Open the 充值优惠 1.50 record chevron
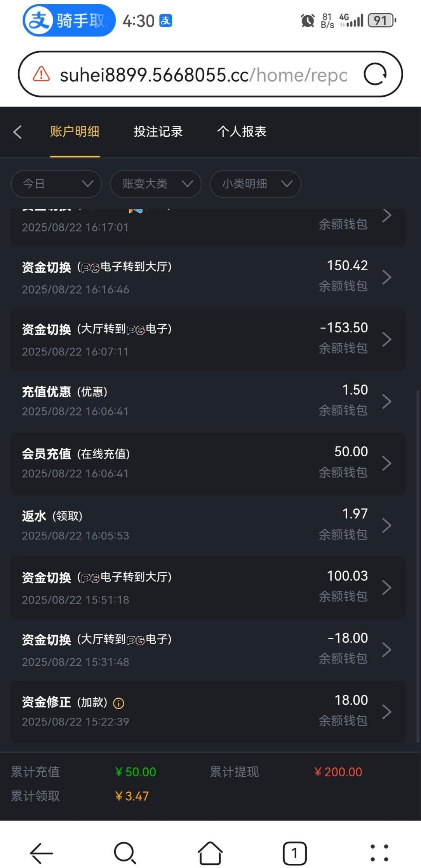Image resolution: width=421 pixels, height=868 pixels. click(x=386, y=401)
